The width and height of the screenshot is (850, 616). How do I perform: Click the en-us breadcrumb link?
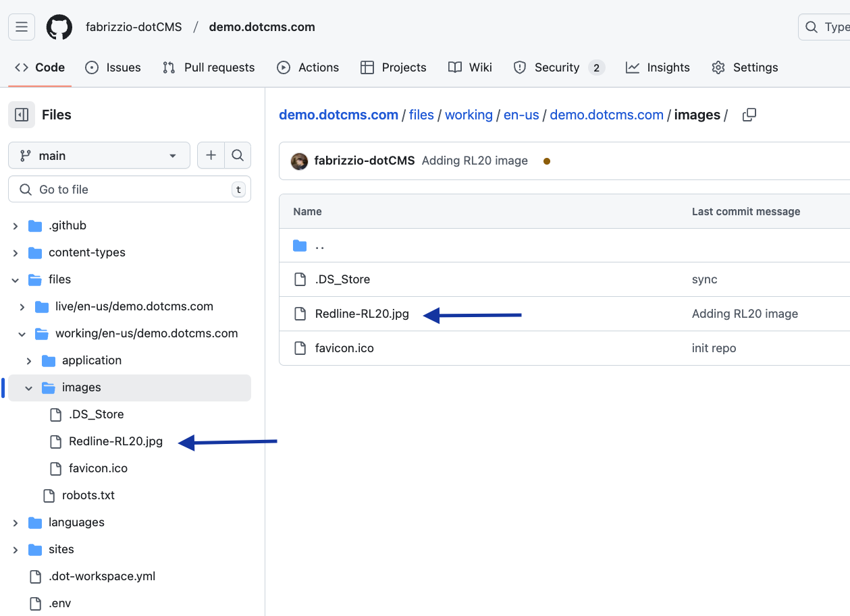pos(521,115)
